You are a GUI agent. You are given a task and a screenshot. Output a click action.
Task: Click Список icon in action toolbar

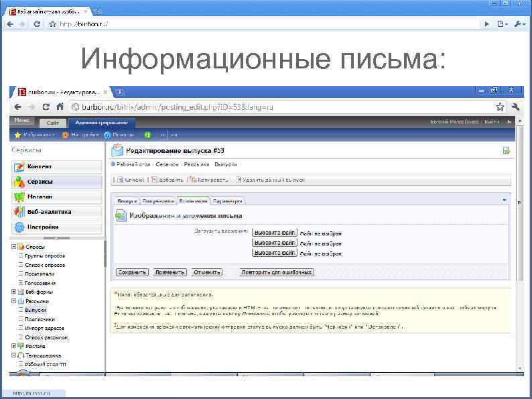[121, 180]
